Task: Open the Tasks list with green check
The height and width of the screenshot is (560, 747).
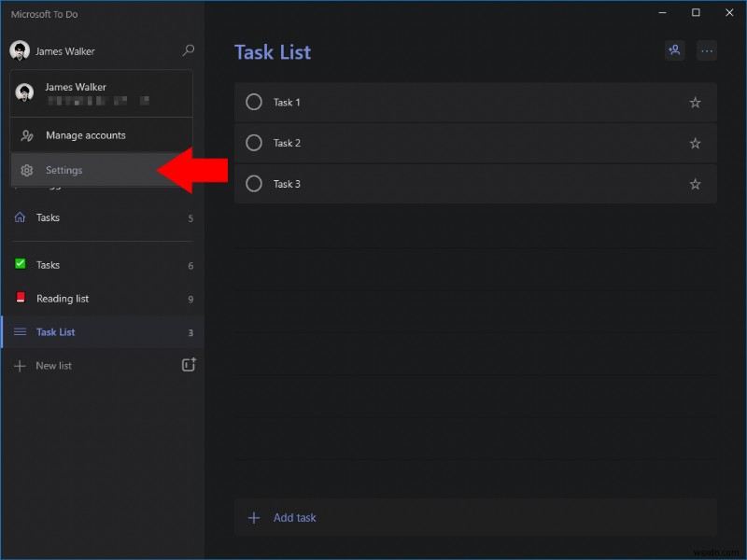Action: pyautogui.click(x=49, y=265)
